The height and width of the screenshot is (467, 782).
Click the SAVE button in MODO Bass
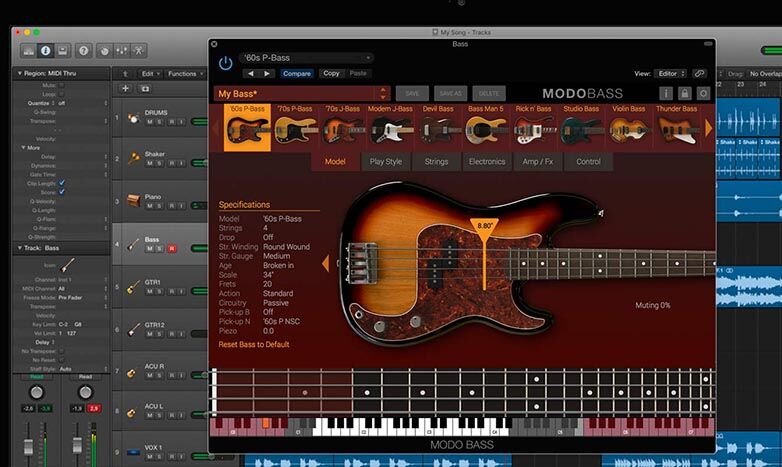point(412,93)
